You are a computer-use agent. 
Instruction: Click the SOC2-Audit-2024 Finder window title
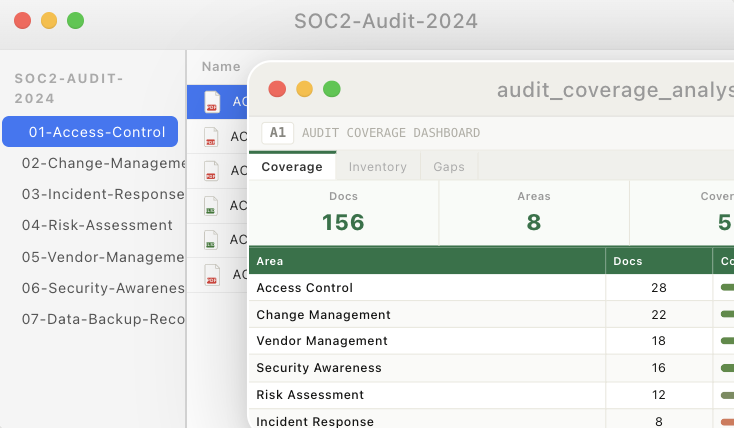386,21
